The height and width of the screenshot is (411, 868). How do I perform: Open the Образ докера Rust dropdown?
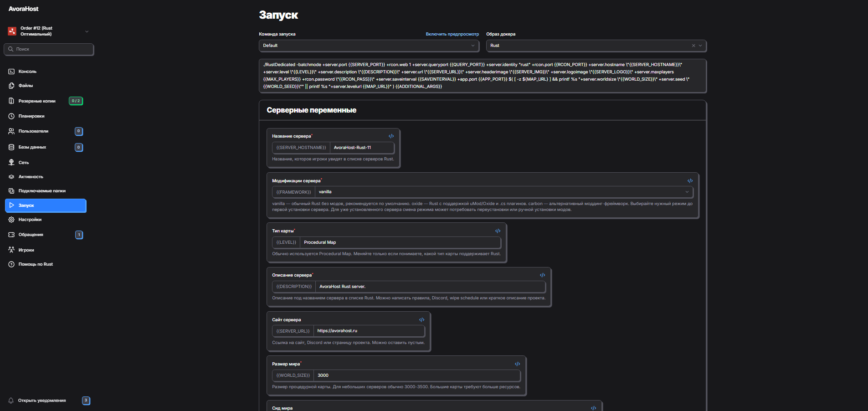click(x=596, y=46)
